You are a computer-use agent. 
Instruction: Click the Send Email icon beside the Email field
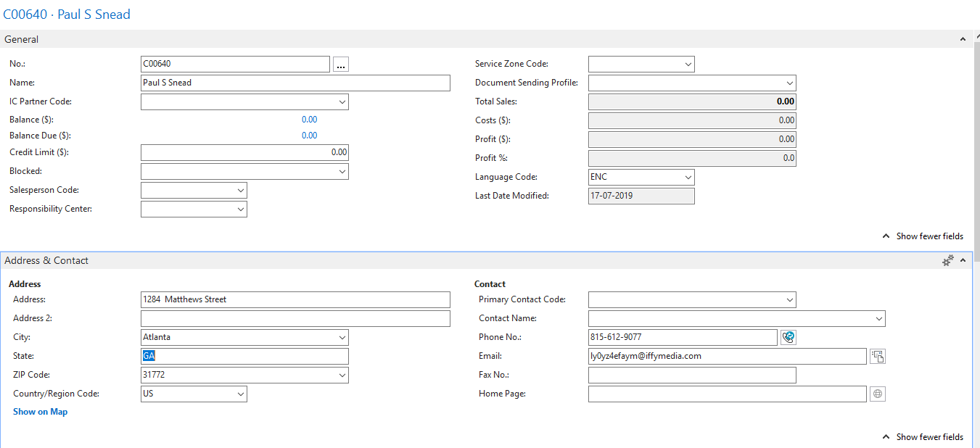pos(878,356)
